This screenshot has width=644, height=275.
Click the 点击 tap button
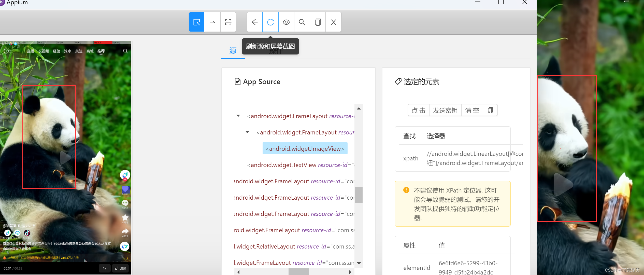[419, 110]
